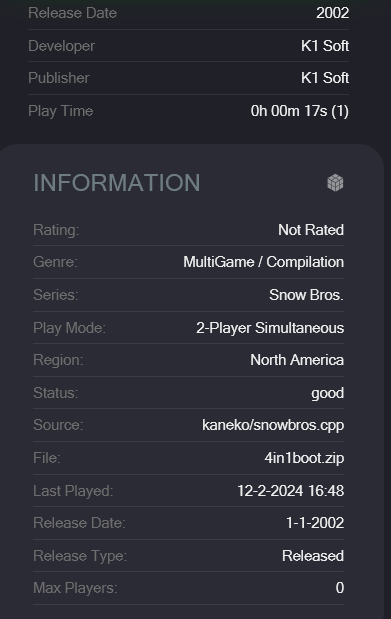391x619 pixels.
Task: Click the Series: field label
Action: pos(56,295)
